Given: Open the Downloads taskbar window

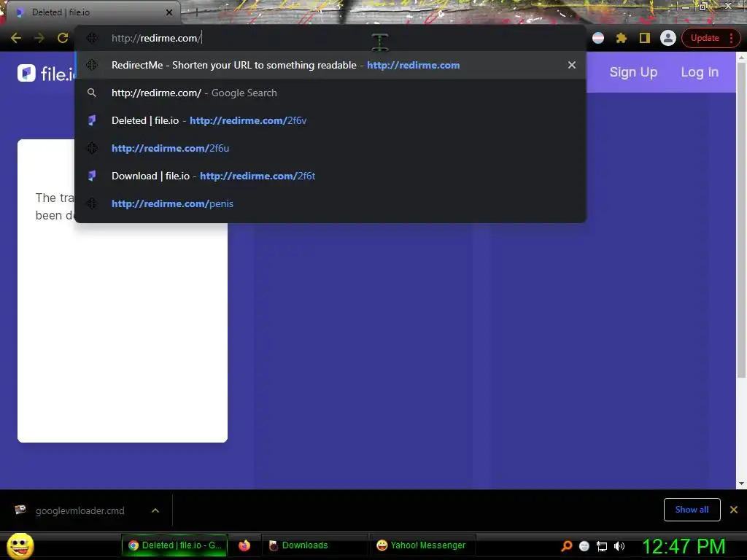Looking at the screenshot, I should pyautogui.click(x=314, y=545).
